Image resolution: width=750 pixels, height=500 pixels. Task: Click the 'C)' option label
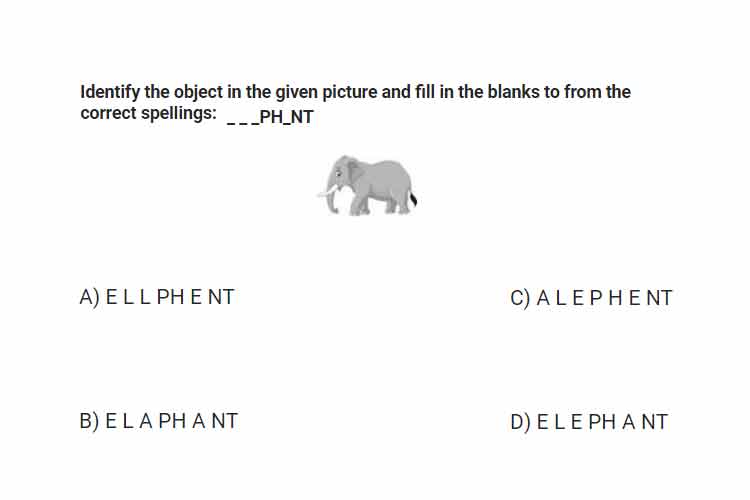point(520,298)
